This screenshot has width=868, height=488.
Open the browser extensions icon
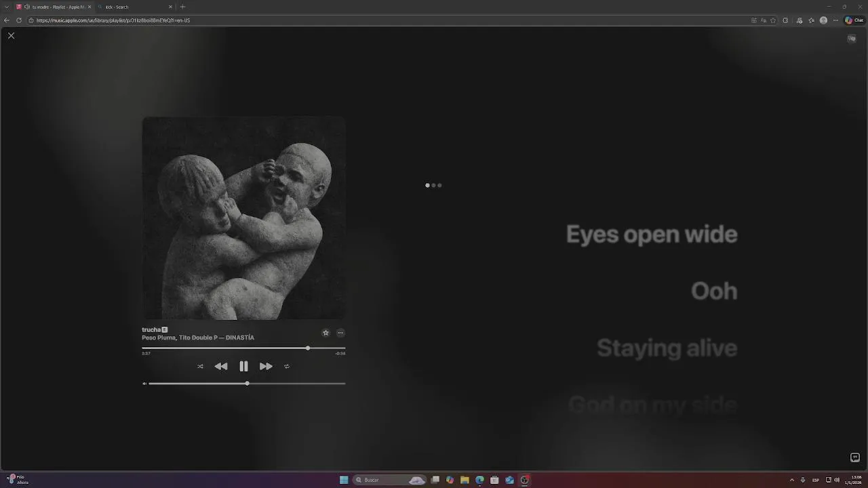pyautogui.click(x=785, y=20)
